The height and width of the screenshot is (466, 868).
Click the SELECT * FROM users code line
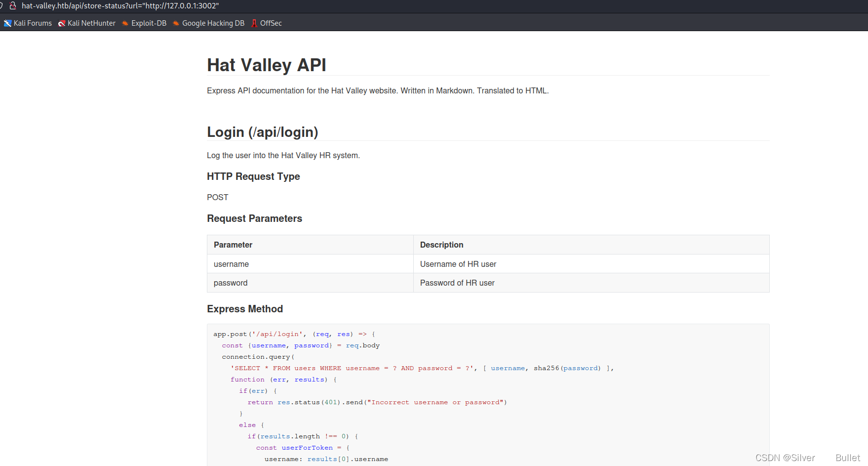(x=422, y=368)
